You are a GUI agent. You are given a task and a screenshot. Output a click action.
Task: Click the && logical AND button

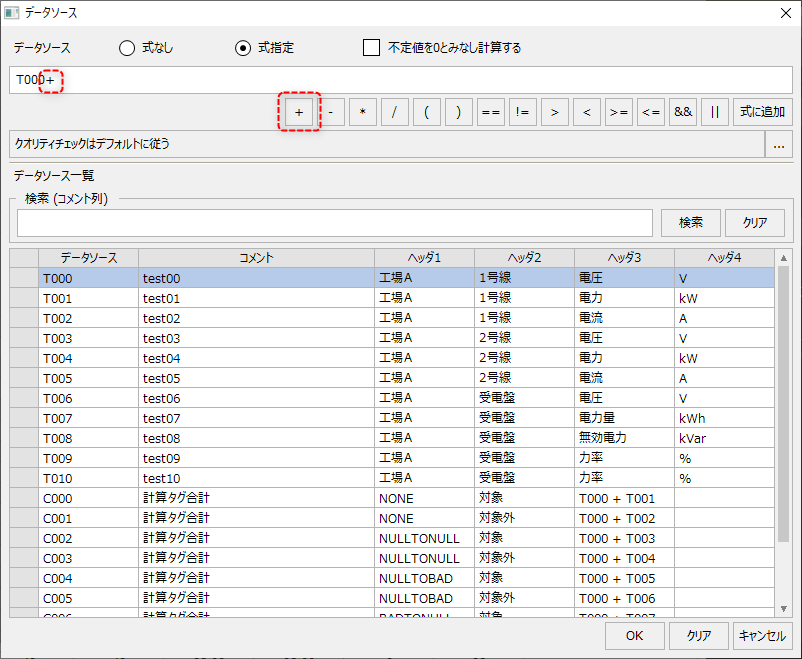pos(683,112)
